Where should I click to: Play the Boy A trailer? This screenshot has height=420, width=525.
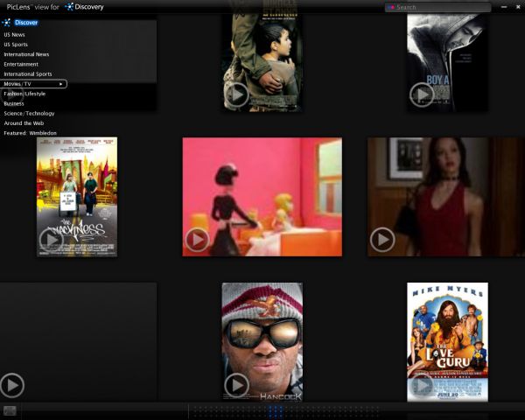[x=422, y=94]
